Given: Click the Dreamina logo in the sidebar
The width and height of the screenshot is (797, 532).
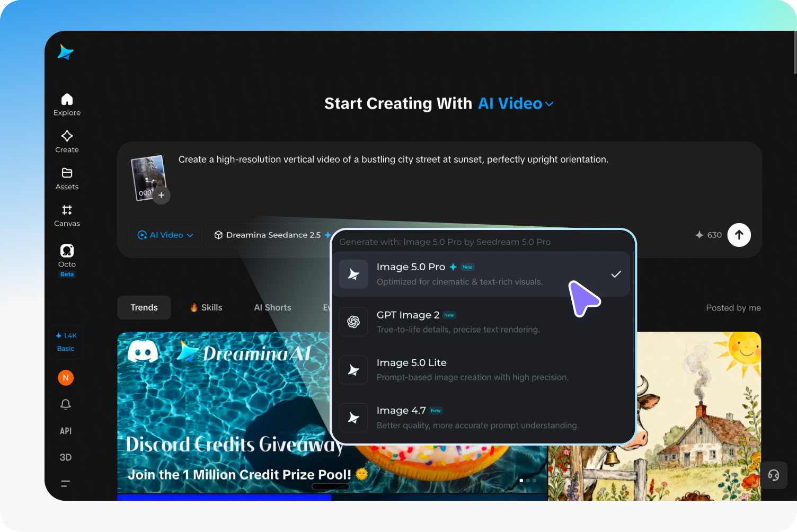Looking at the screenshot, I should point(65,52).
